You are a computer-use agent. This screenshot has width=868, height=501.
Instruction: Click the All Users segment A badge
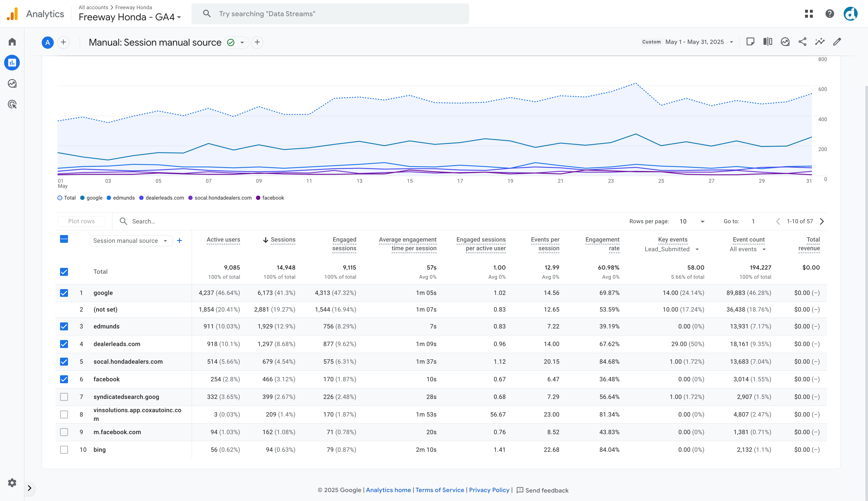coord(48,42)
